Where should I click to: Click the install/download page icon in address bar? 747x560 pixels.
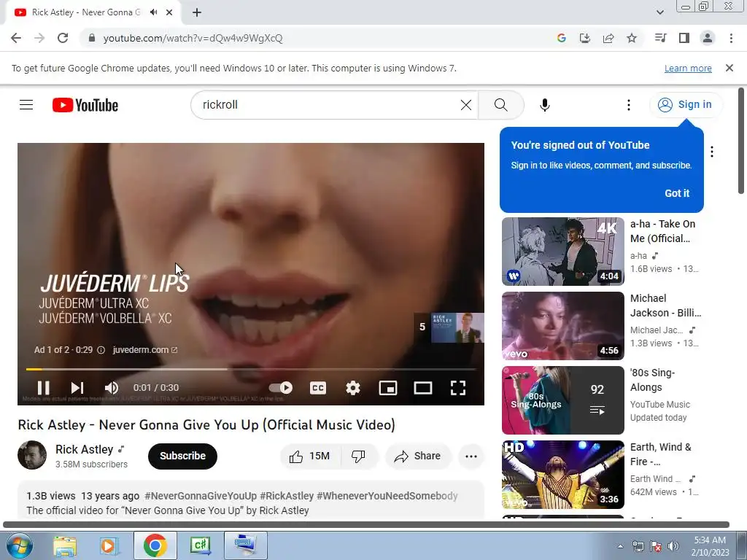point(584,38)
